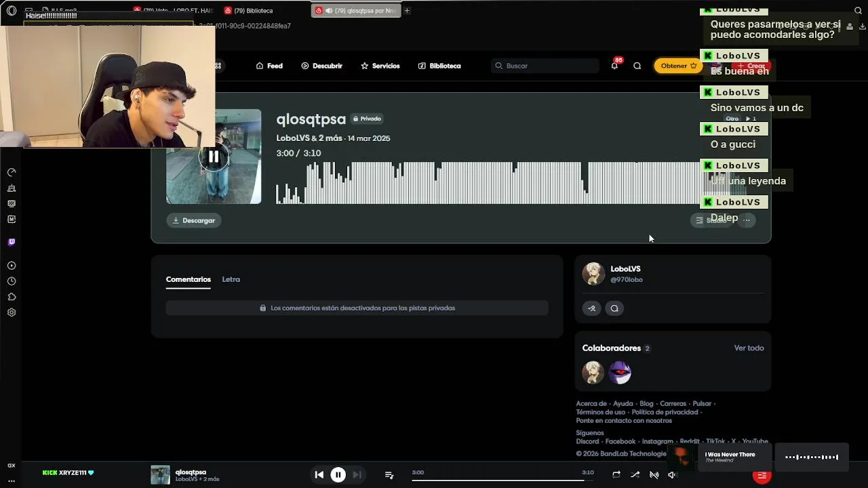Click LoboLVS avatar in the profile card
Screen dimensions: 868x488
point(593,273)
